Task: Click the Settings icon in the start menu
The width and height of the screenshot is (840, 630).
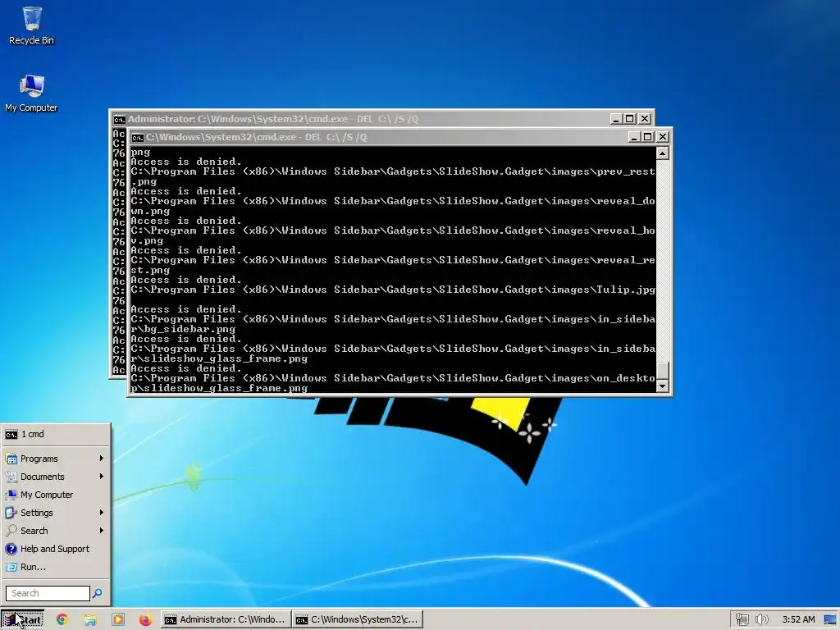Action: click(x=11, y=513)
